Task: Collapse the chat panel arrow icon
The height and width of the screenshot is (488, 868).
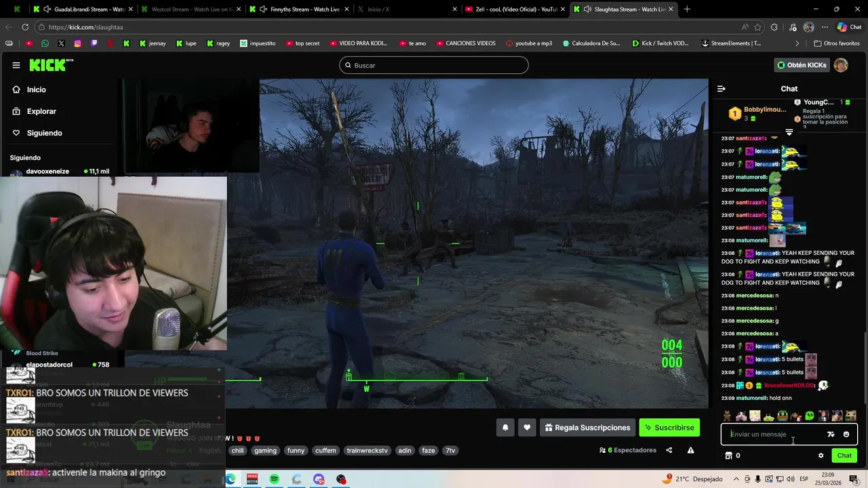Action: pyautogui.click(x=722, y=89)
